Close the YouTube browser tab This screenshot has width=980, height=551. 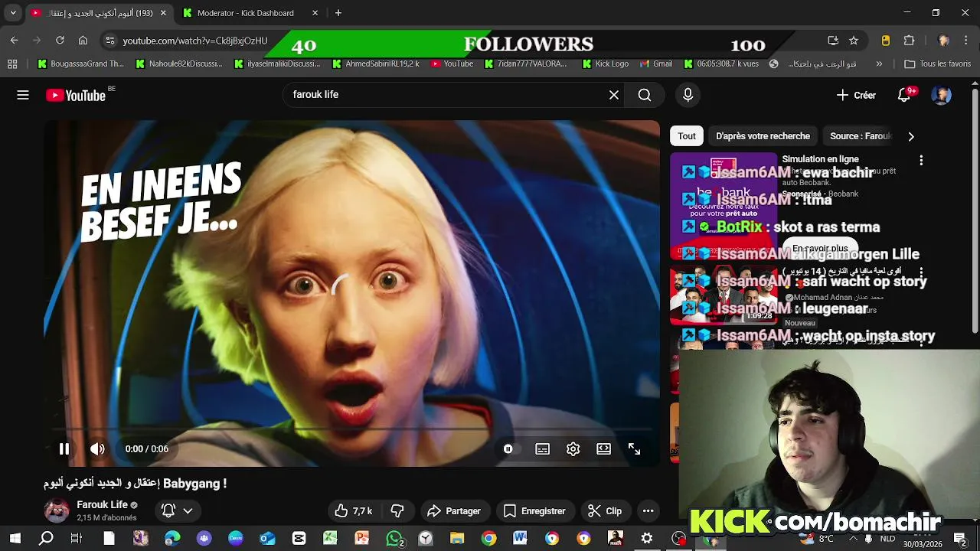click(162, 13)
